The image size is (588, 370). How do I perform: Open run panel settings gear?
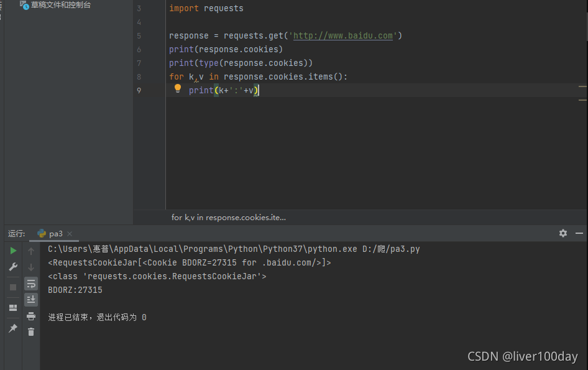click(x=563, y=233)
